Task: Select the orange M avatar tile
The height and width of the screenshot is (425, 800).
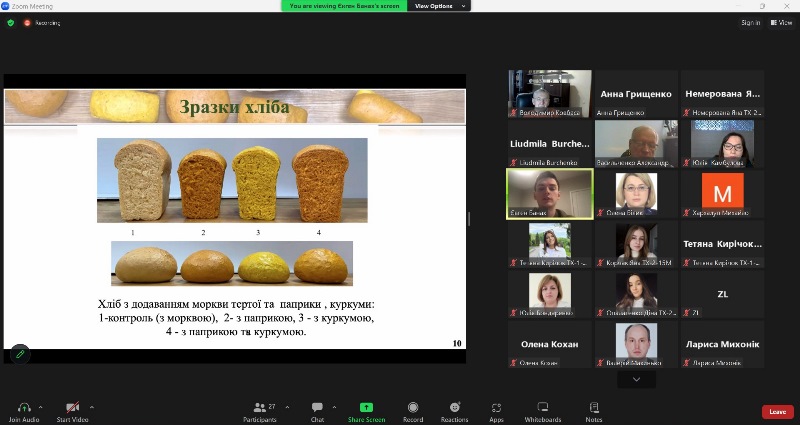Action: click(x=722, y=194)
